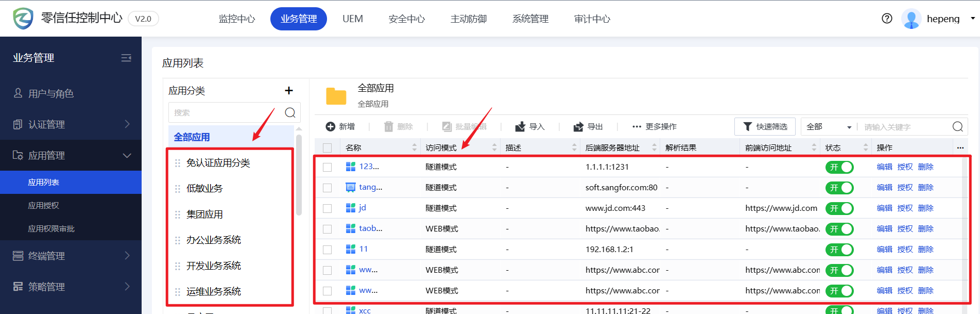The image size is (980, 314).
Task: Click the 导入 import icon
Action: (x=521, y=127)
